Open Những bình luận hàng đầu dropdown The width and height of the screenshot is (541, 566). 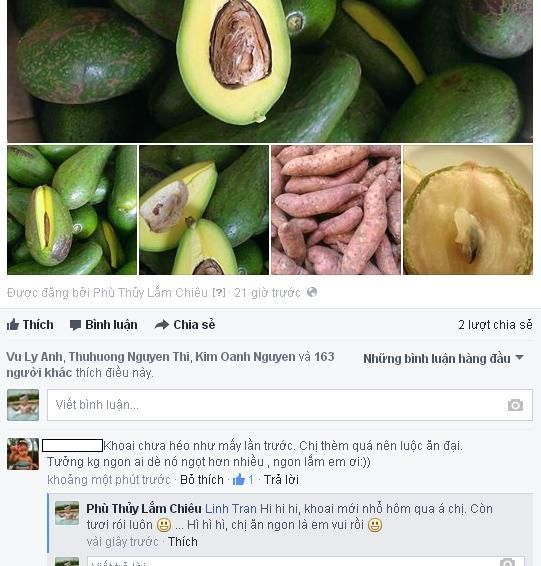tap(443, 358)
